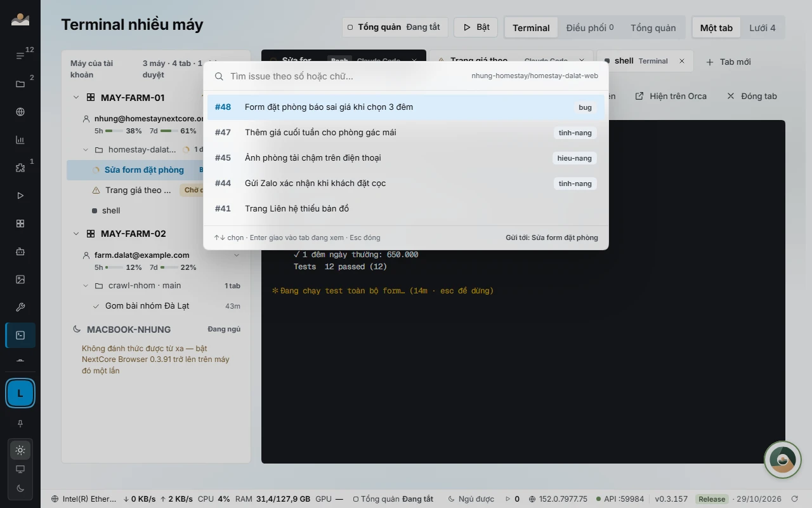Viewport: 812px width, 508px height.
Task: Switch layout to Lưới 4
Action: (763, 28)
